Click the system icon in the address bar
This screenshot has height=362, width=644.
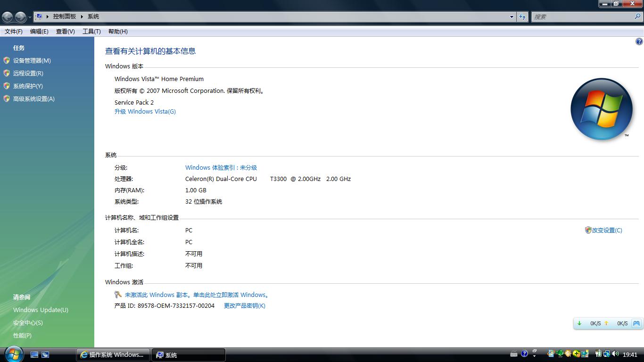tap(39, 16)
